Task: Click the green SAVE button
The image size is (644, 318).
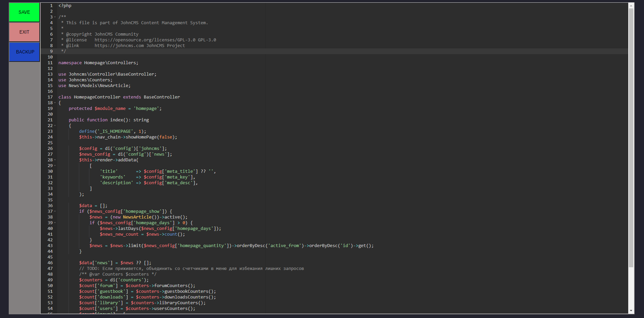Action: tap(24, 12)
